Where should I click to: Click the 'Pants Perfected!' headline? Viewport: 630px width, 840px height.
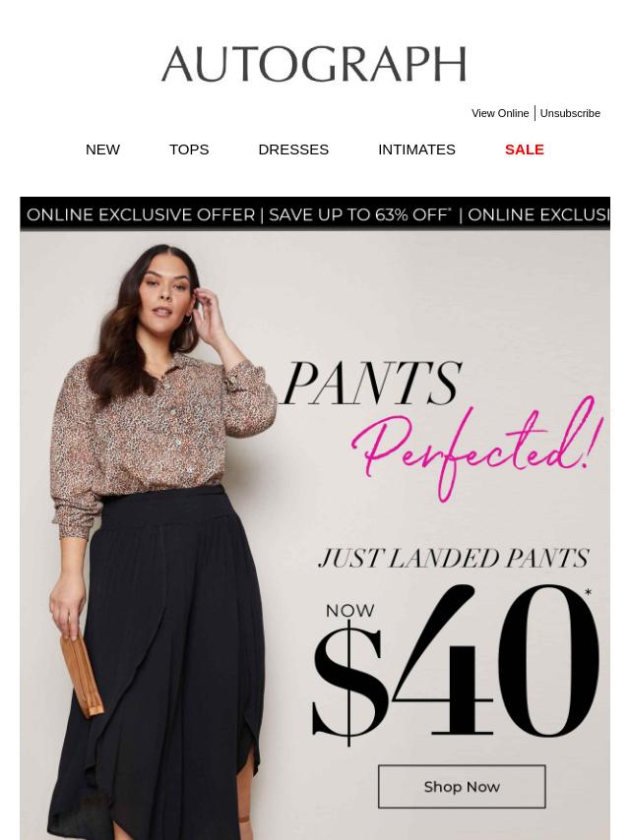pos(442,429)
